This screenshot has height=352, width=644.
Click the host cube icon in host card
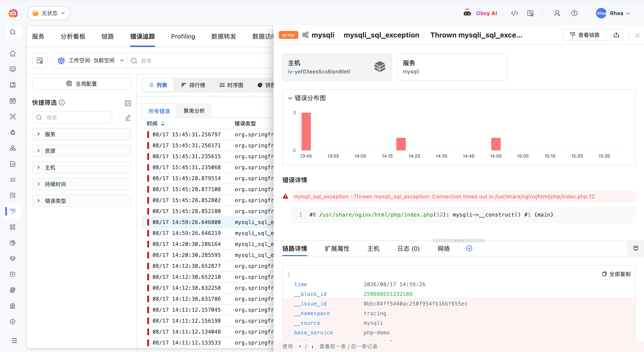(379, 67)
